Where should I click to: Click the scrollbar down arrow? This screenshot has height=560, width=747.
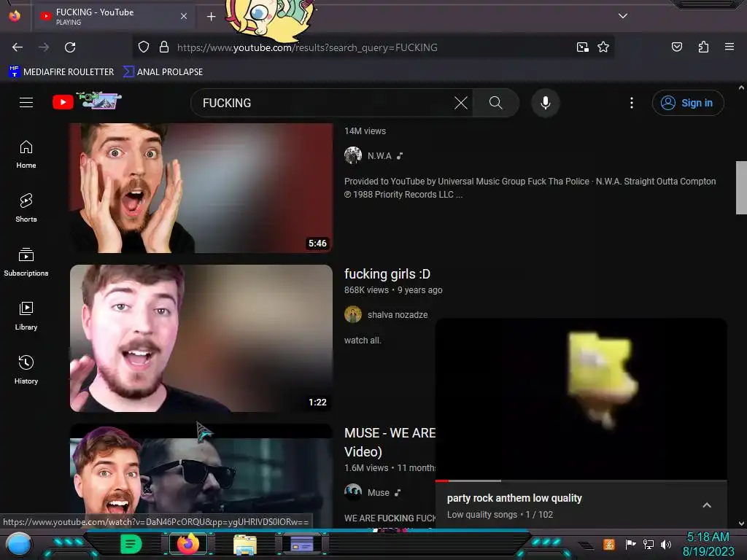tap(741, 524)
